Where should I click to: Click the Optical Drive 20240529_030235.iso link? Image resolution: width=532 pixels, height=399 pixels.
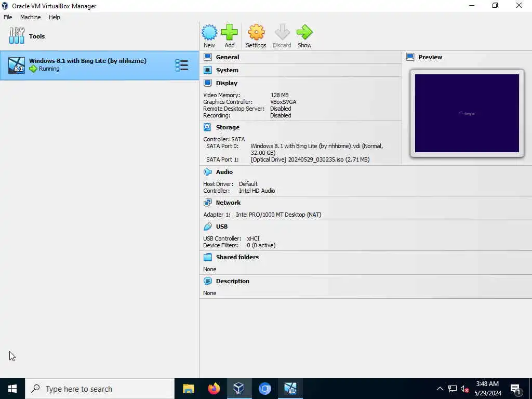click(310, 159)
